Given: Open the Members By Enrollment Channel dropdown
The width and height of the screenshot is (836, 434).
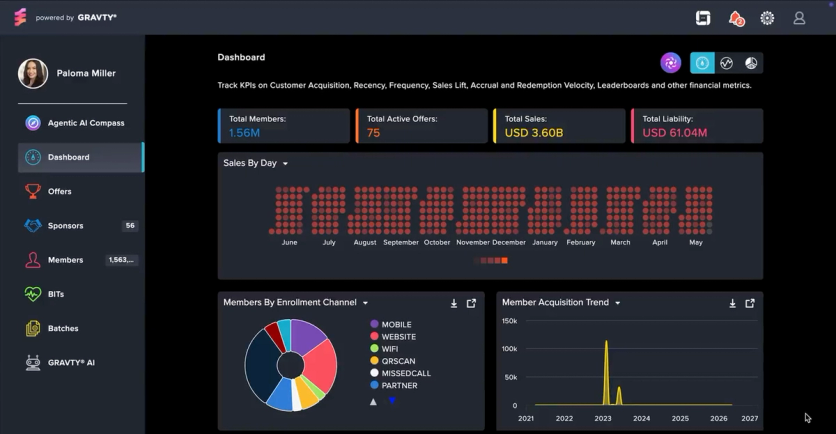Looking at the screenshot, I should tap(365, 303).
